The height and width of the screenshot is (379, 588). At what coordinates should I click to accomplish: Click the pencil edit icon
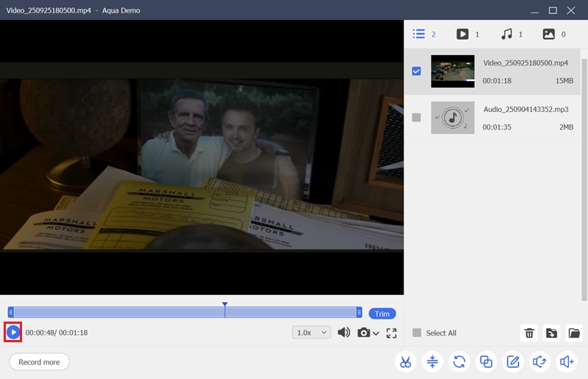coord(513,361)
